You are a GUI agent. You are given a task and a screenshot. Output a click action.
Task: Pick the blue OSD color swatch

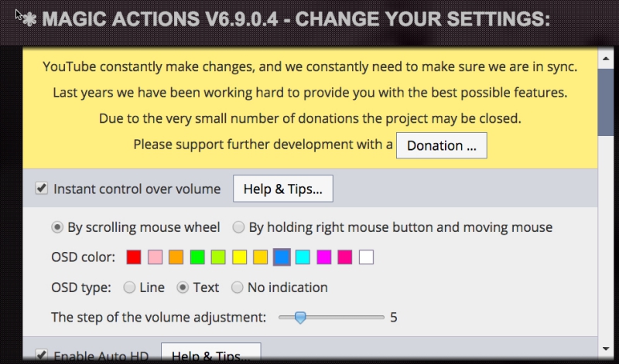point(282,257)
